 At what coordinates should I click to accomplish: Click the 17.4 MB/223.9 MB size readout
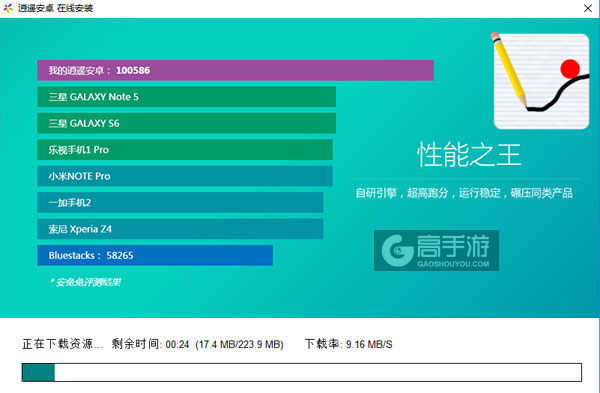[x=240, y=344]
